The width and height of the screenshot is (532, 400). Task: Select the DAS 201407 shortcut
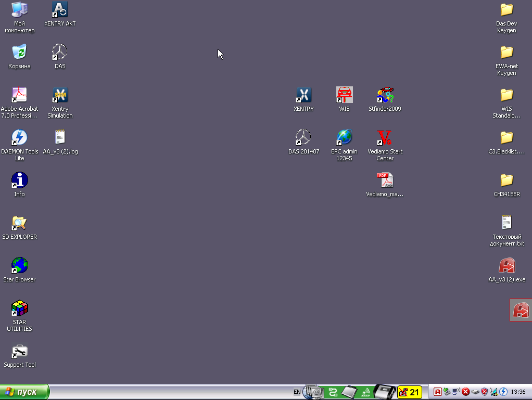coord(303,141)
